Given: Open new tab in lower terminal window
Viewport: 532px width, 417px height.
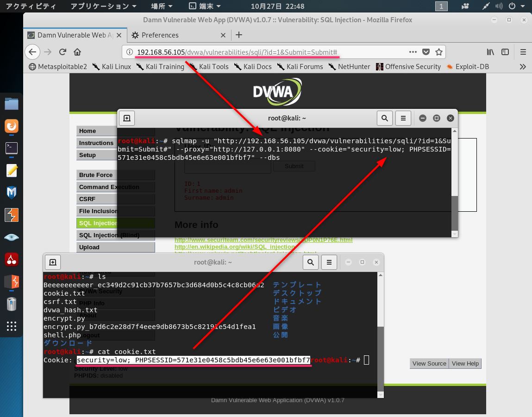Looking at the screenshot, I should click(53, 262).
